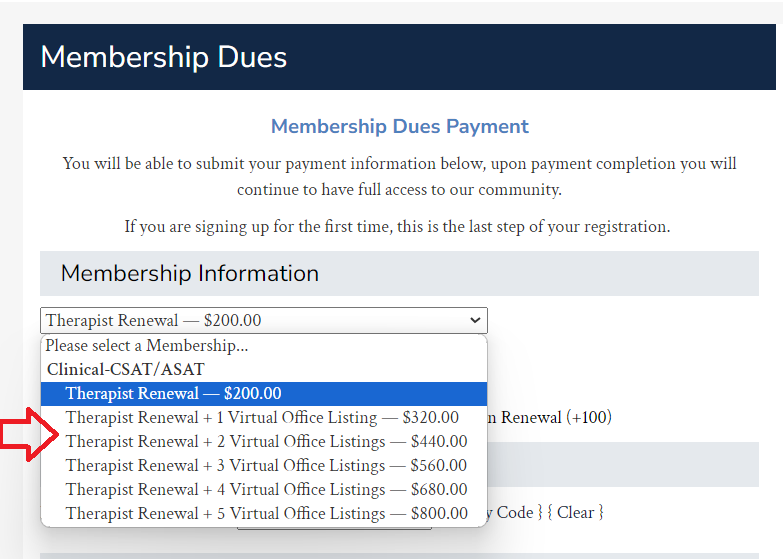783x559 pixels.
Task: Click the Membership Information section header
Action: [x=190, y=273]
